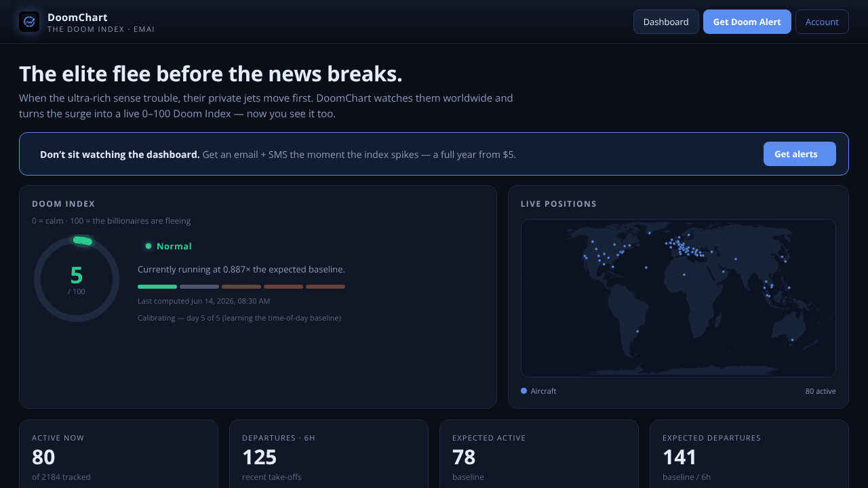Click the LIVE POSITIONS panel heading

(x=559, y=204)
